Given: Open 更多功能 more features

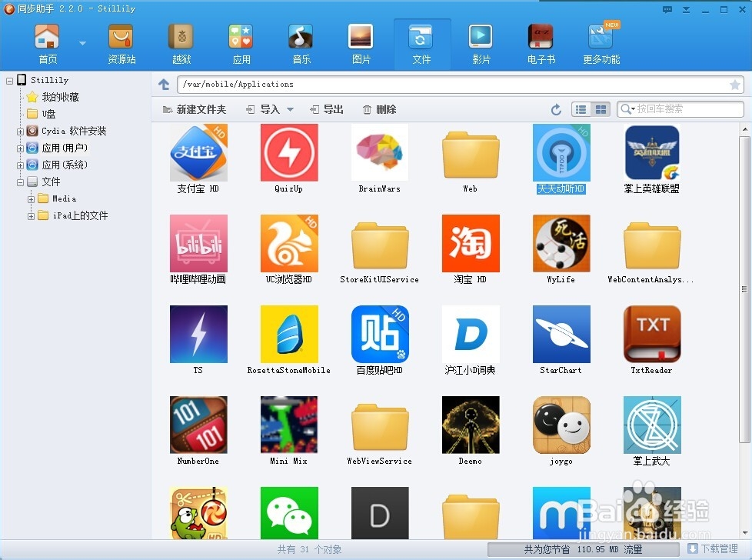Looking at the screenshot, I should pyautogui.click(x=601, y=44).
